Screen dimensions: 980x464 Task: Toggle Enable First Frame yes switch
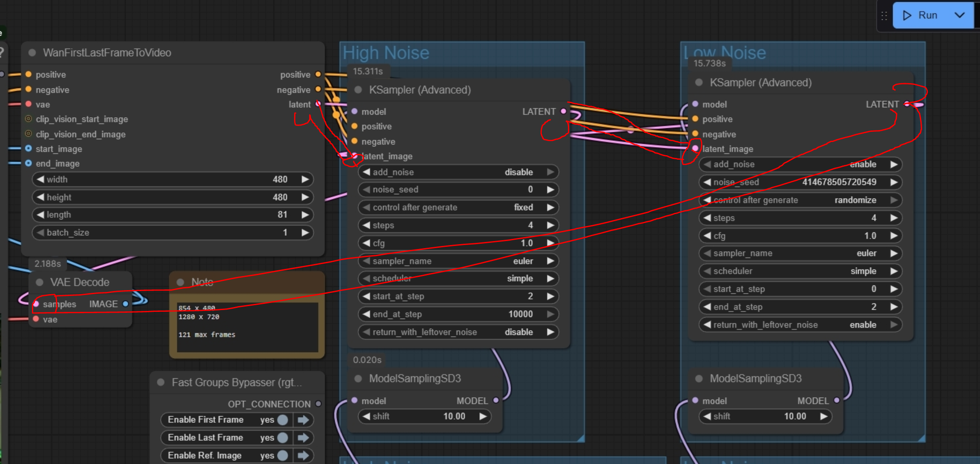283,420
